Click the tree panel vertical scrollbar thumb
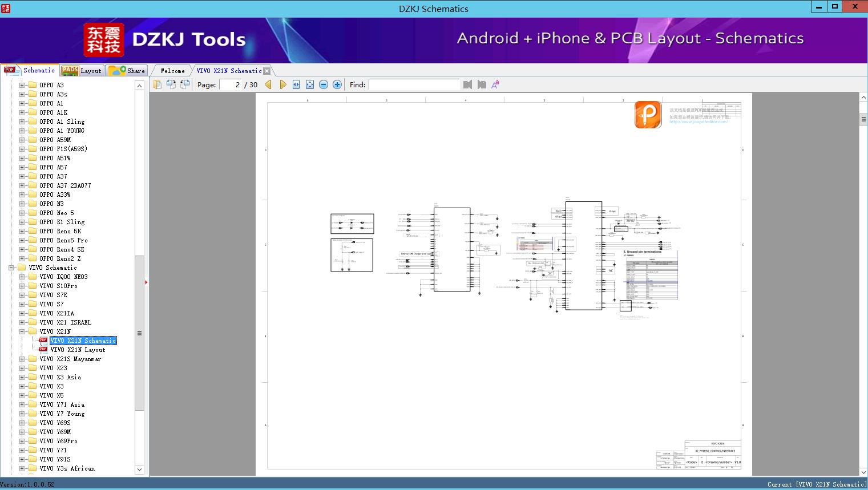 tap(139, 333)
